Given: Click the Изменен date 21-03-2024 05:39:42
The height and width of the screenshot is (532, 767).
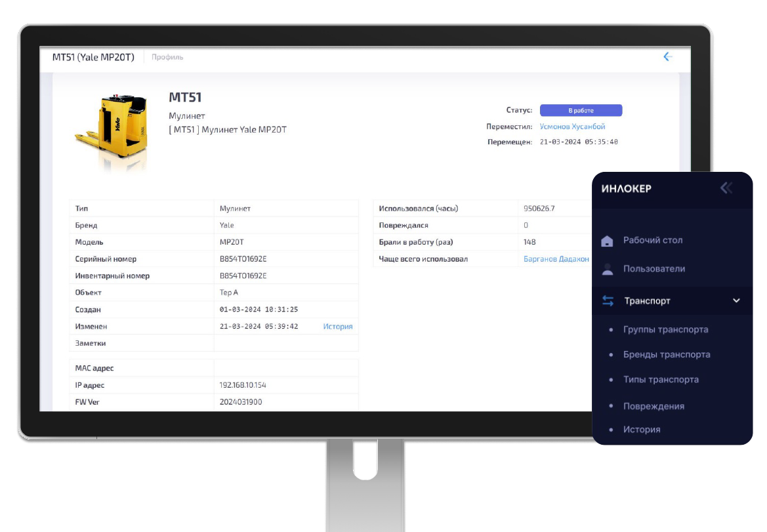Looking at the screenshot, I should pyautogui.click(x=259, y=327).
